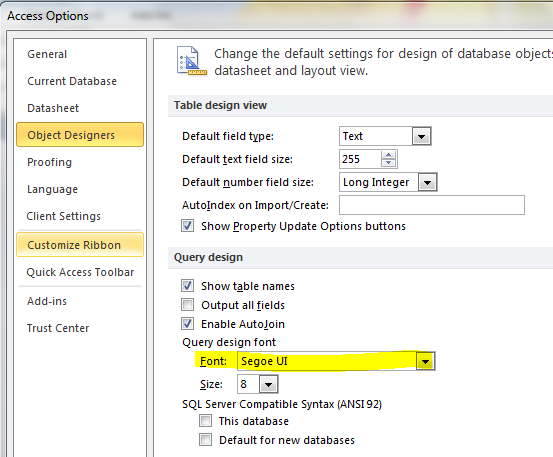The height and width of the screenshot is (457, 553).
Task: Click the Object Designers page icon
Action: (x=192, y=61)
